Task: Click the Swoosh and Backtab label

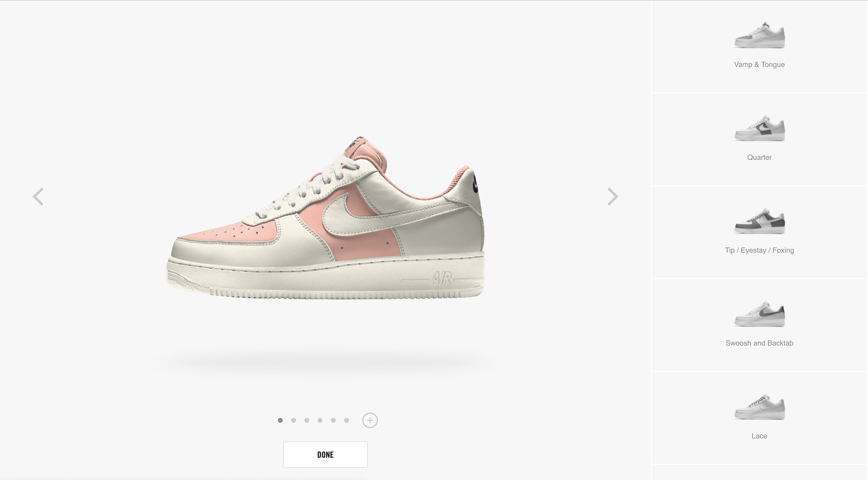Action: (x=759, y=343)
